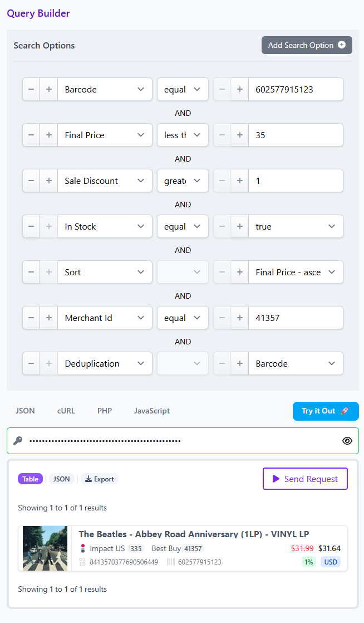The height and width of the screenshot is (623, 364).
Task: Toggle API key visibility eye icon
Action: [x=347, y=441]
